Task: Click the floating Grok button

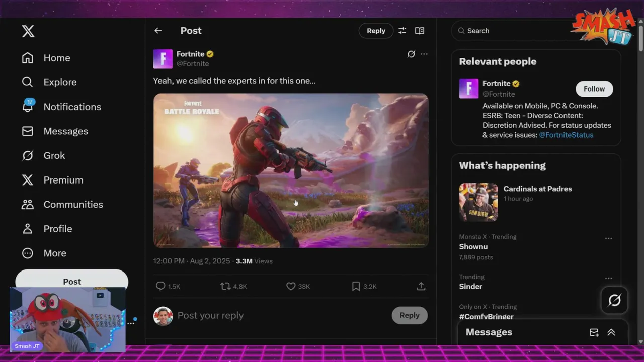Action: coord(614,301)
